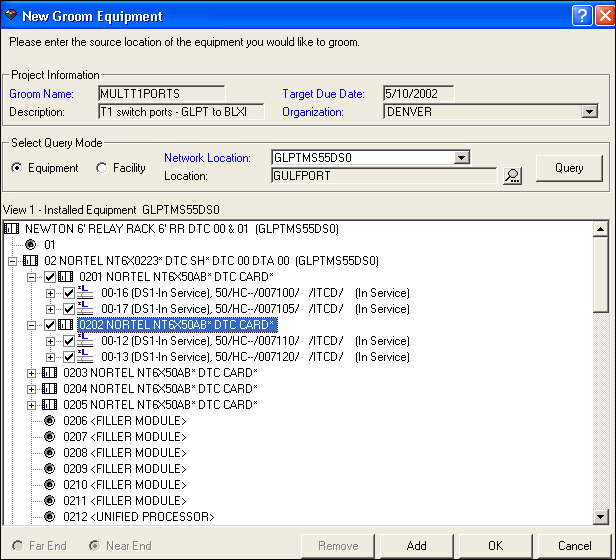The width and height of the screenshot is (616, 560).
Task: Expand the 0204 NORTEL card node
Action: coord(31,389)
